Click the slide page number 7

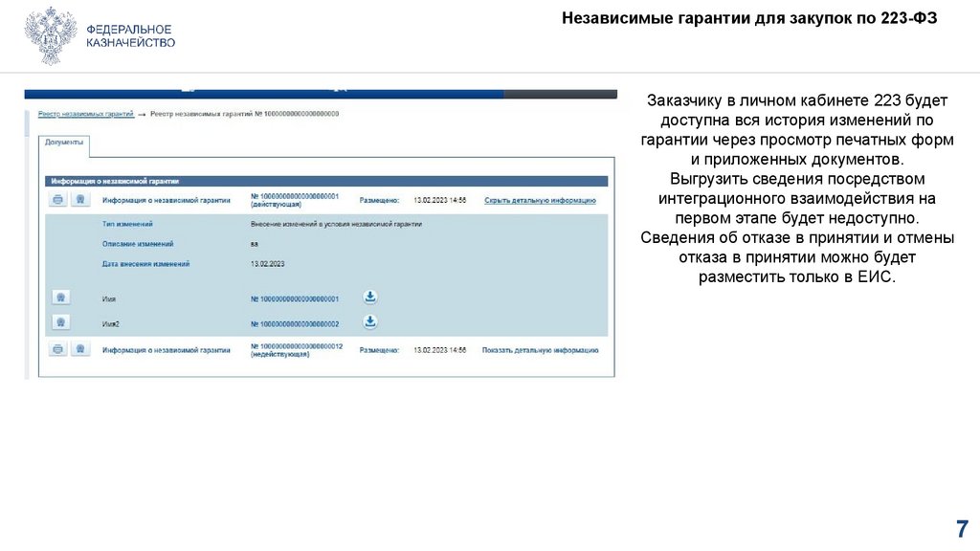coord(963,527)
